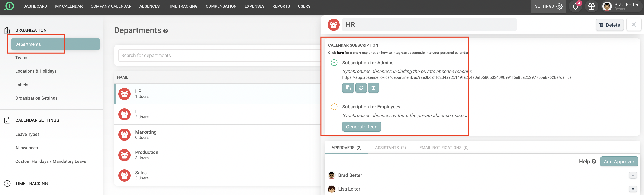Go to My Calendar
The image size is (644, 195).
click(x=69, y=6)
